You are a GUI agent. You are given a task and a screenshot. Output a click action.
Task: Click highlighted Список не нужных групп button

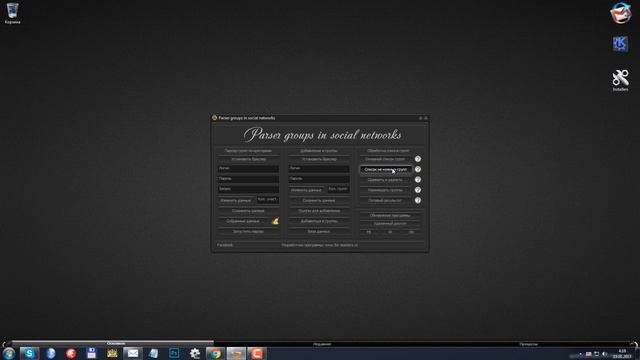(x=385, y=169)
